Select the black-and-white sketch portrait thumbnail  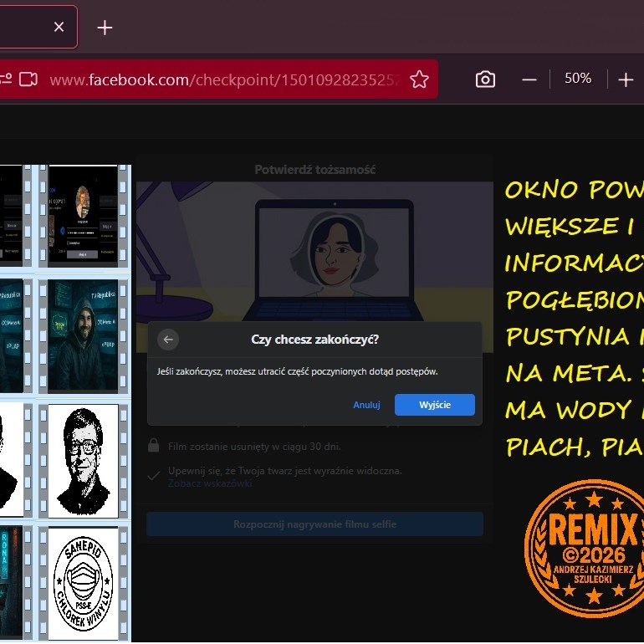point(83,460)
